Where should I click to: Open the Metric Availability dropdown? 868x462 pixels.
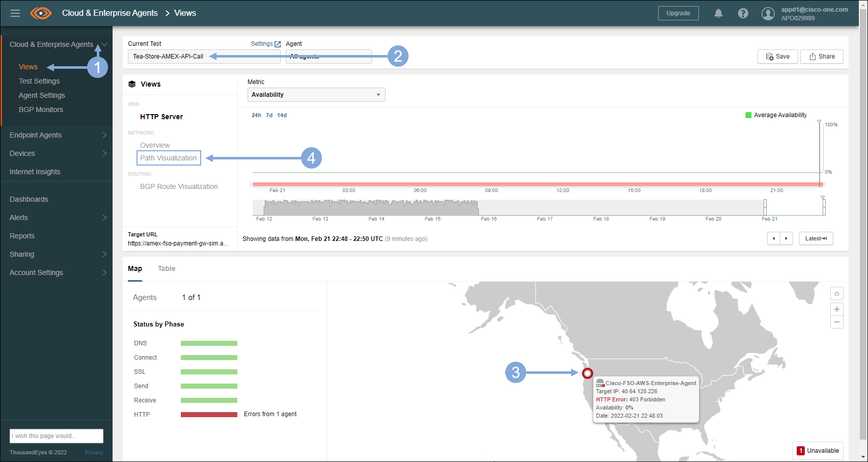pos(316,95)
